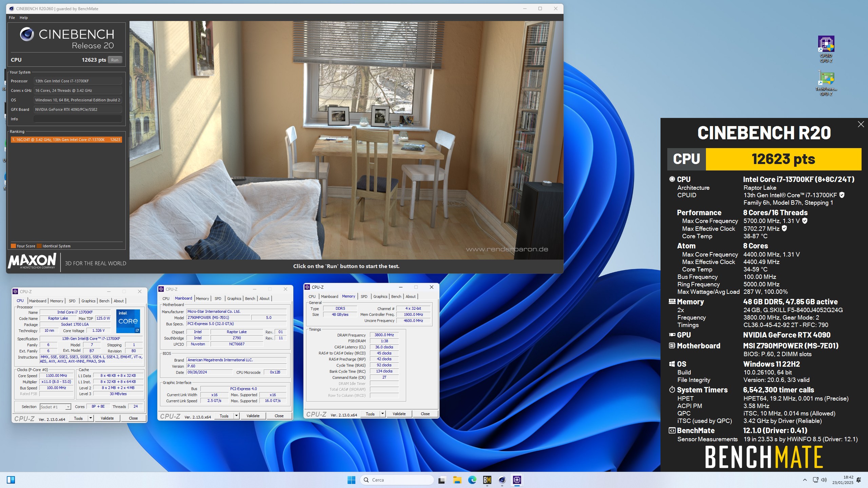Open notification bell in system tray
The image size is (868, 488).
(859, 480)
